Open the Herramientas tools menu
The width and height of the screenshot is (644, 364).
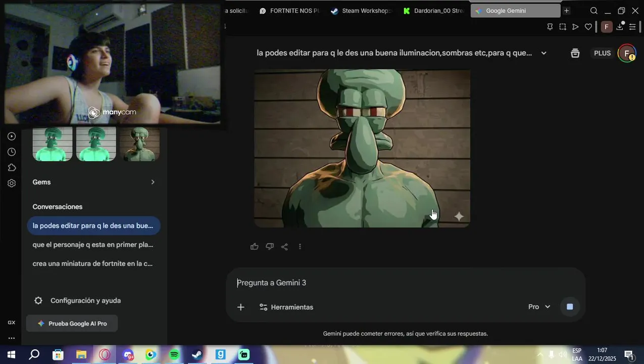click(x=286, y=307)
